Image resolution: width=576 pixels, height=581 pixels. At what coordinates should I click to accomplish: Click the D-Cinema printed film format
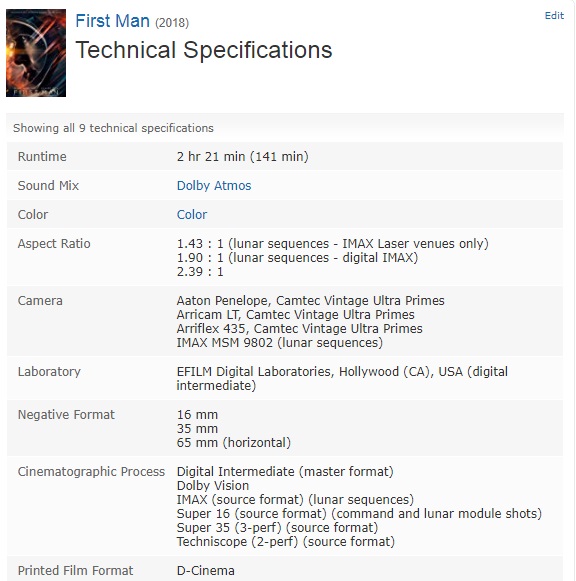coord(206,571)
